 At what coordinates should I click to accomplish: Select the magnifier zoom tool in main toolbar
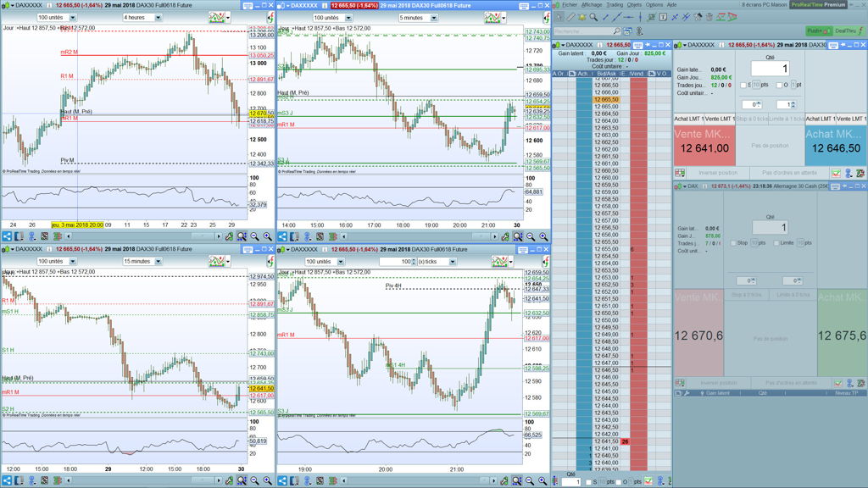click(x=593, y=17)
